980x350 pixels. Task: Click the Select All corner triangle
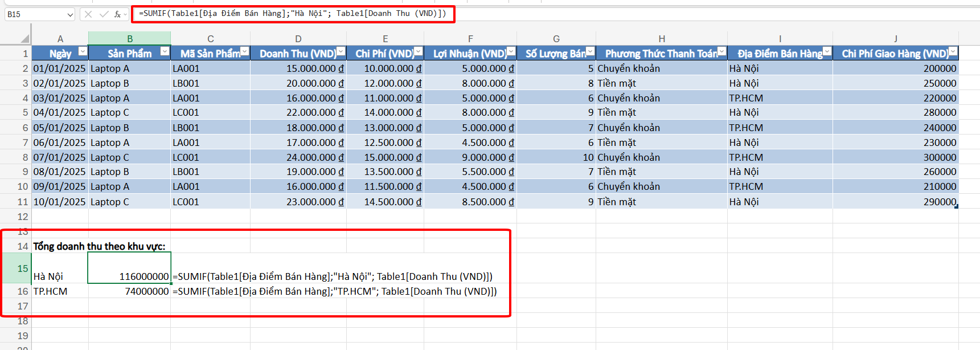pos(24,39)
